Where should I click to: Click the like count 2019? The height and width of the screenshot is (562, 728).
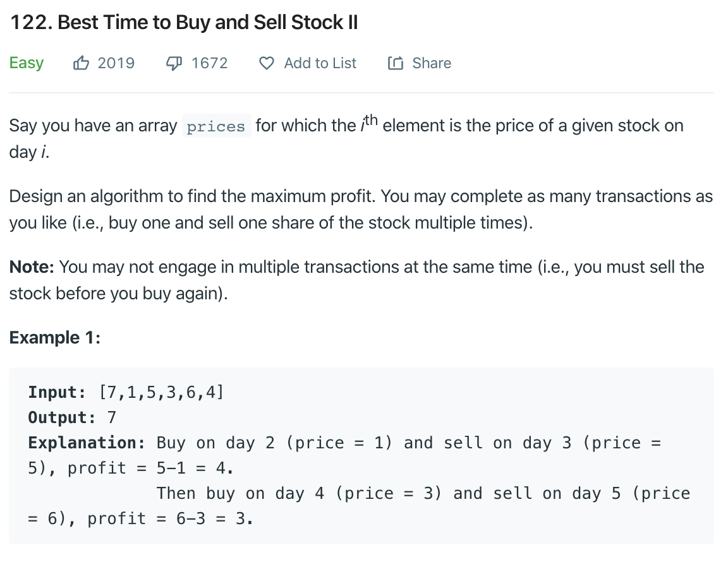click(x=116, y=63)
